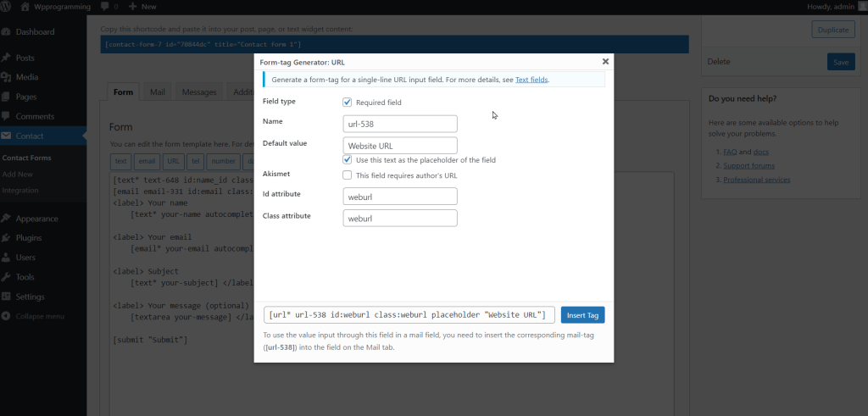
Task: Click the WordPress logo icon in admin bar
Action: click(x=8, y=7)
